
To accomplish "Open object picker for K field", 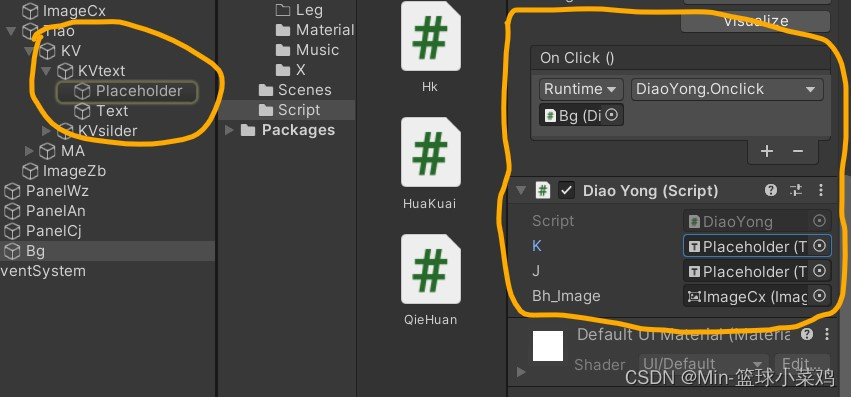I will click(820, 246).
